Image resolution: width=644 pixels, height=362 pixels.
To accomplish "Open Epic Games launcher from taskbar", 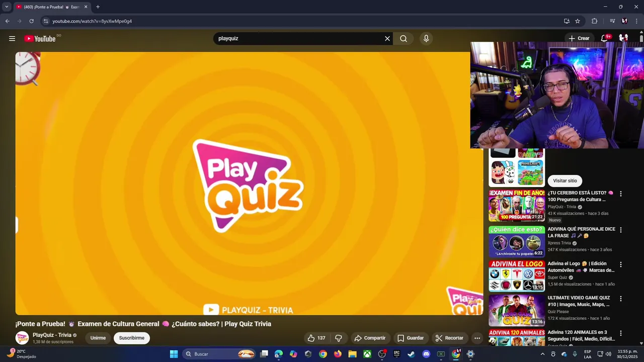I will click(396, 354).
